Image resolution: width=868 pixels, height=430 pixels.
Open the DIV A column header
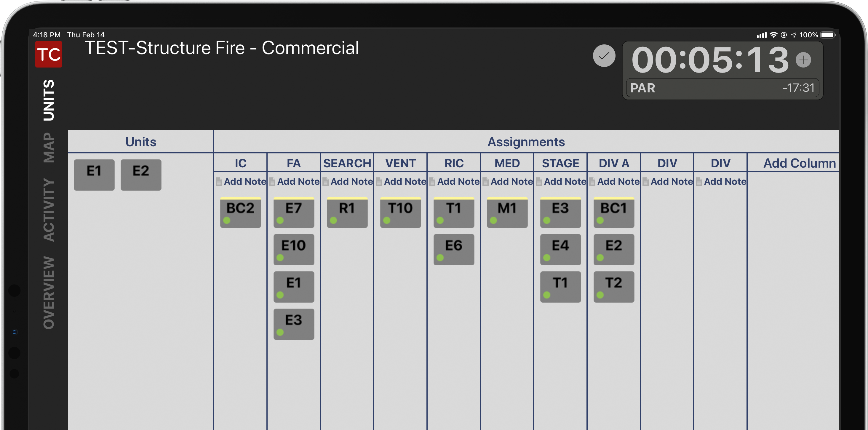pyautogui.click(x=614, y=163)
